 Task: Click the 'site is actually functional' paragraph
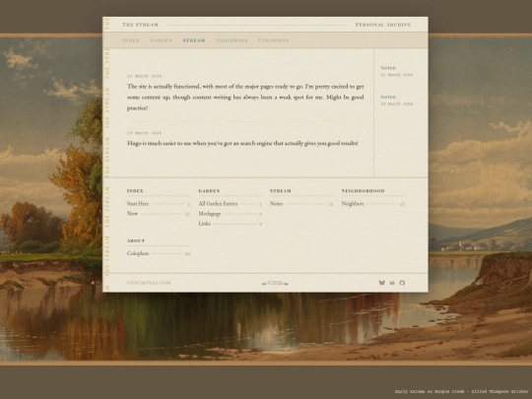(245, 97)
